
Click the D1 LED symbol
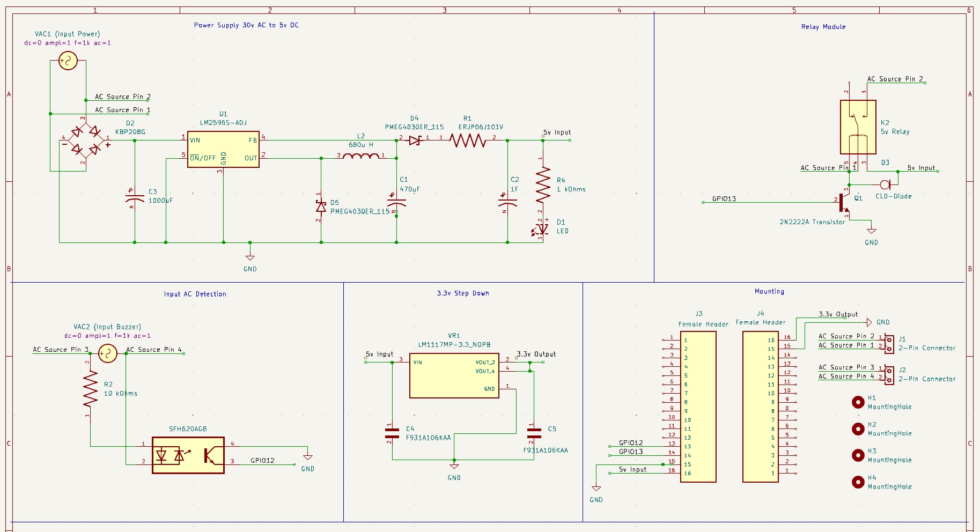pyautogui.click(x=542, y=229)
